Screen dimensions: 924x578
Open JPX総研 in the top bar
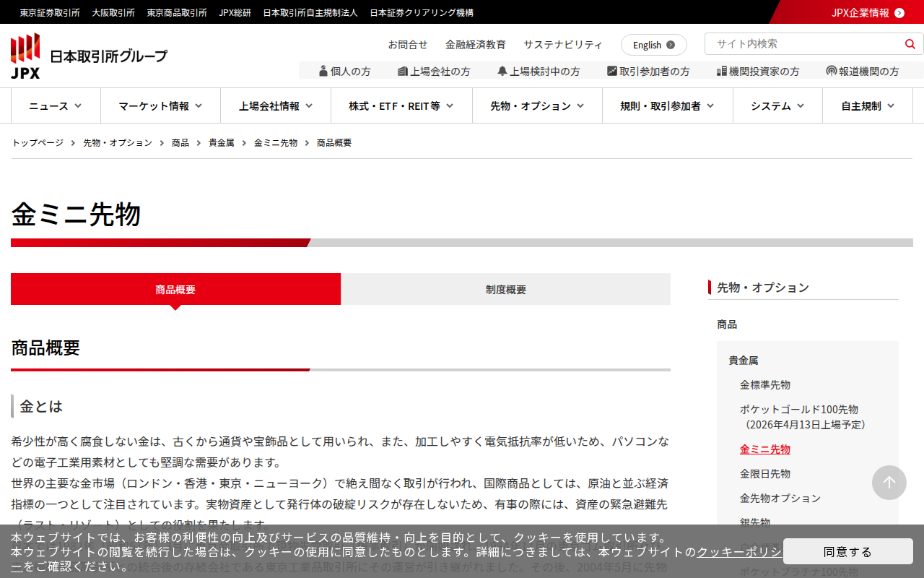235,12
